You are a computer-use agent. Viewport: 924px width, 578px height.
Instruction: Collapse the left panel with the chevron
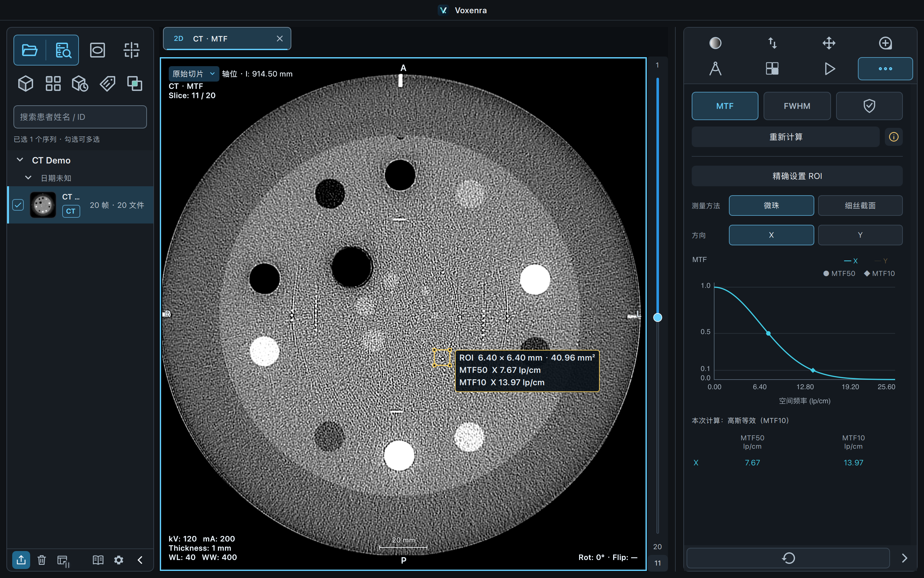(140, 560)
